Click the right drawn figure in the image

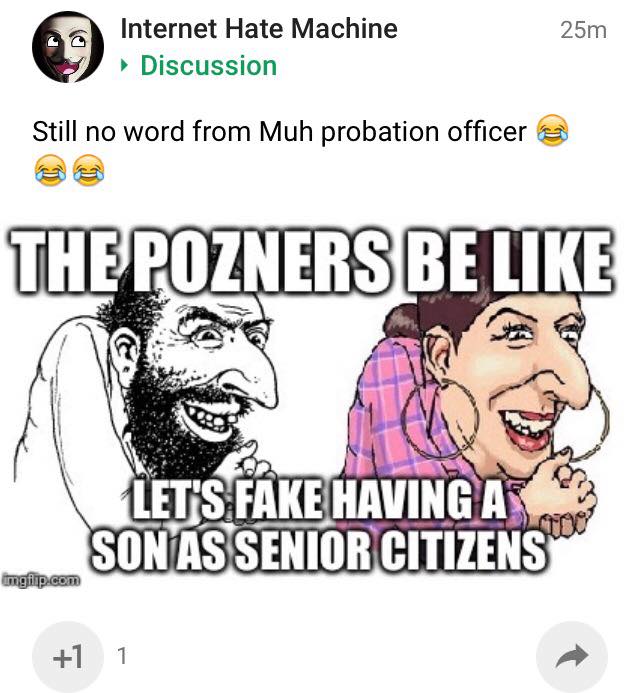(x=475, y=398)
